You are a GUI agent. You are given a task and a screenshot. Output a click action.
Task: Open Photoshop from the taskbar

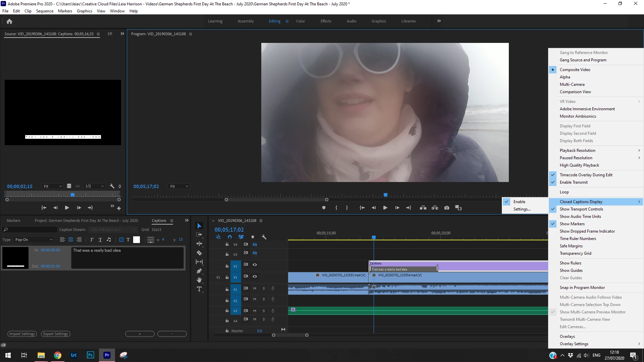click(x=90, y=355)
